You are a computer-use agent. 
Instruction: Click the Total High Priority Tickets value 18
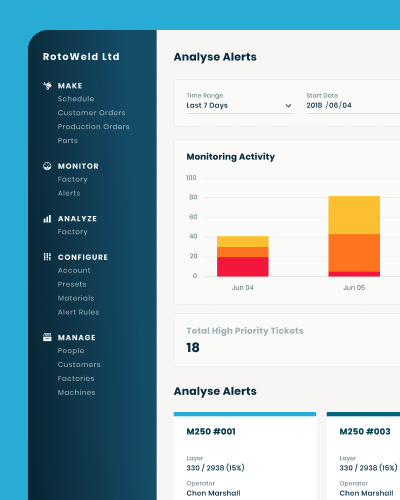193,348
